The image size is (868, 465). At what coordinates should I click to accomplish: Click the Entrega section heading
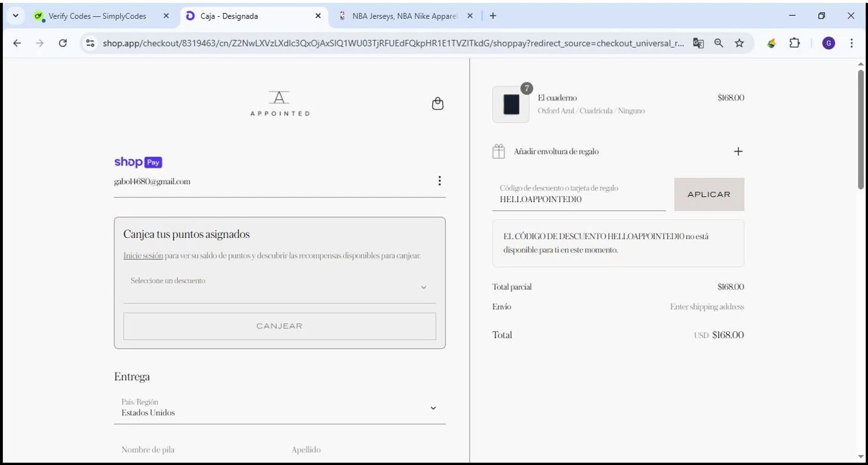coord(132,376)
